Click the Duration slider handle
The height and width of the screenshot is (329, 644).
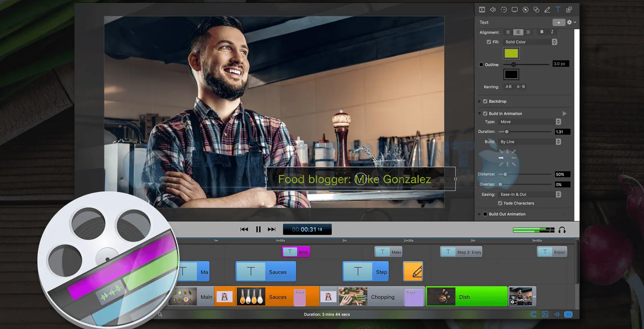pyautogui.click(x=507, y=132)
